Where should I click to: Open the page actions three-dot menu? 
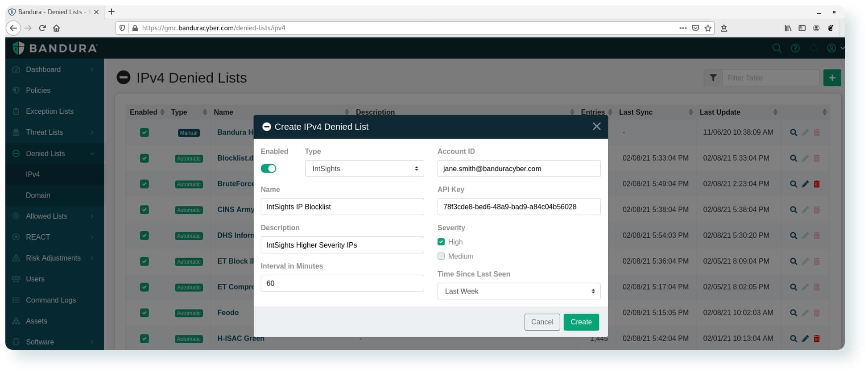click(x=683, y=28)
